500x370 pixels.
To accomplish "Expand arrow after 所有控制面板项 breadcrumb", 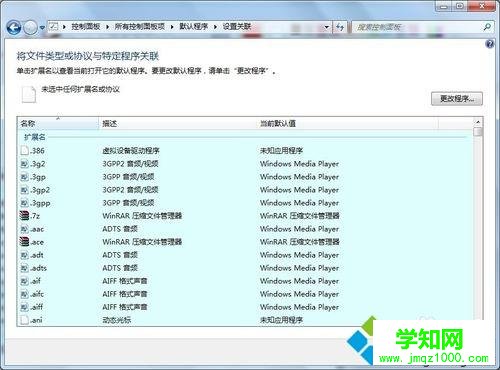I will coord(172,27).
